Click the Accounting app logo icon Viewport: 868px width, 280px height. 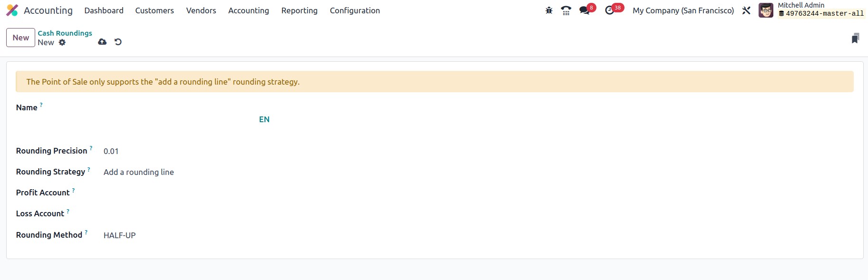pos(12,10)
